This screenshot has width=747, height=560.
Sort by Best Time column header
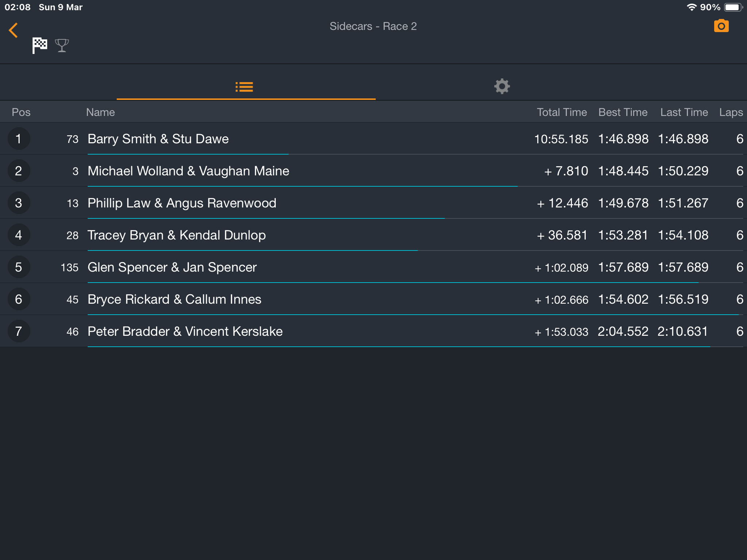[623, 112]
